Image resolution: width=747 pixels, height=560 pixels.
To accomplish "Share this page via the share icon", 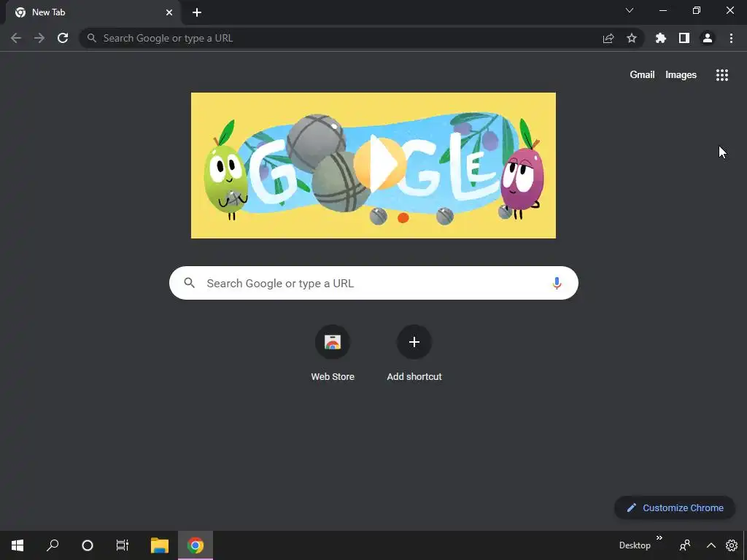I will pos(608,38).
